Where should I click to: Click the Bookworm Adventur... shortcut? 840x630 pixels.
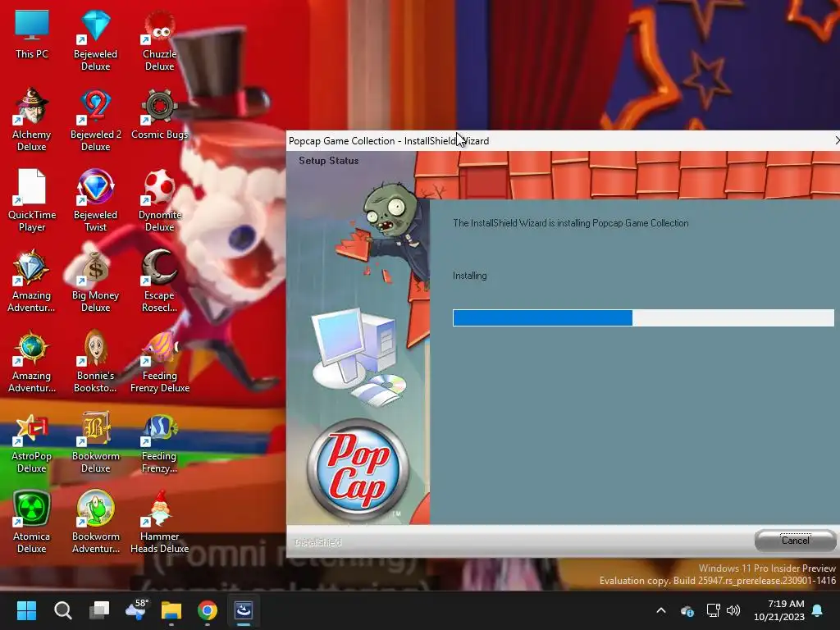click(95, 523)
